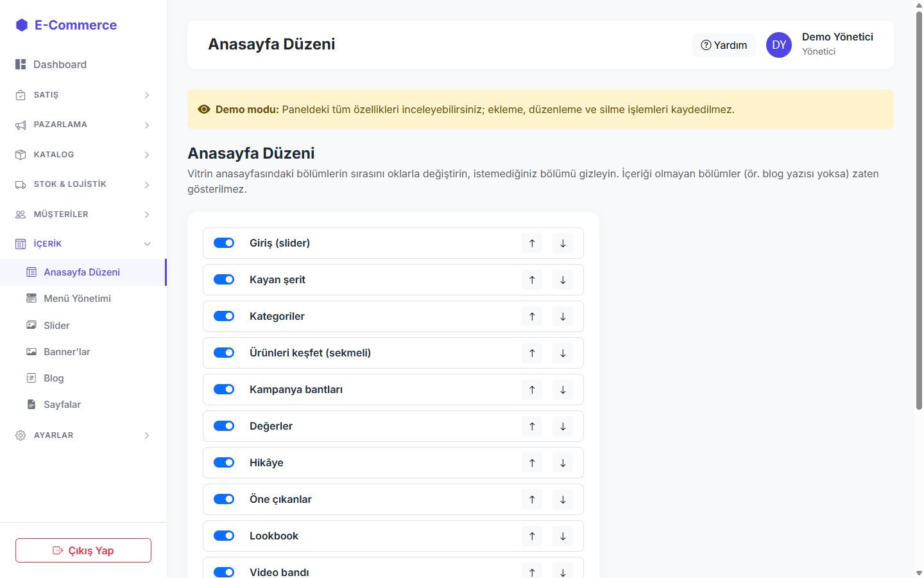
Task: Move Değerler section up
Action: (532, 426)
